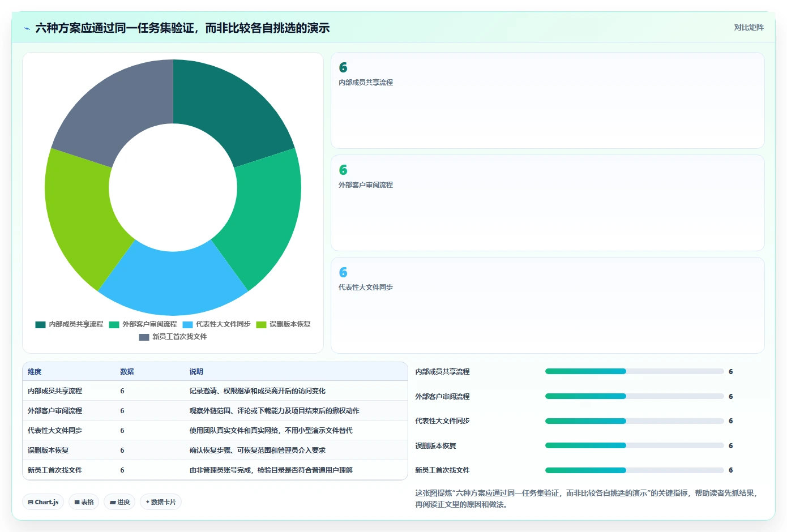The width and height of the screenshot is (787, 532).
Task: Click the 数据卡片 tag chip
Action: pyautogui.click(x=161, y=502)
